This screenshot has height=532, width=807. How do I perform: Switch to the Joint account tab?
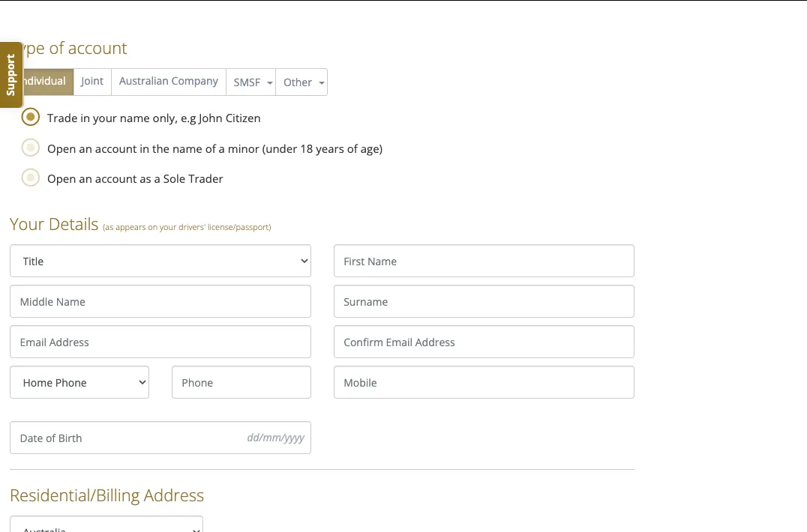92,82
